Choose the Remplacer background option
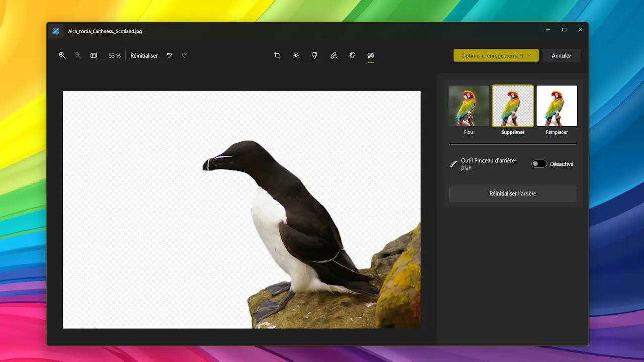Viewport: 644px width, 362px height. (556, 106)
